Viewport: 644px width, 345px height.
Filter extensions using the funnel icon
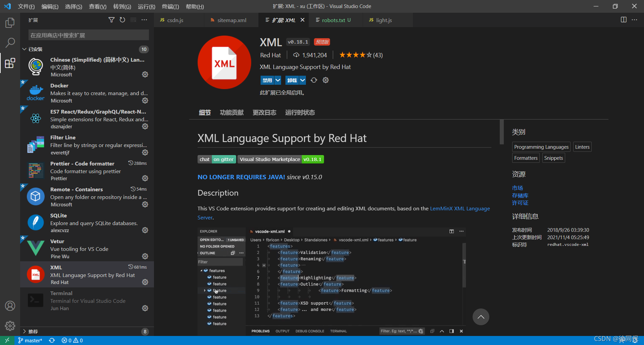112,20
